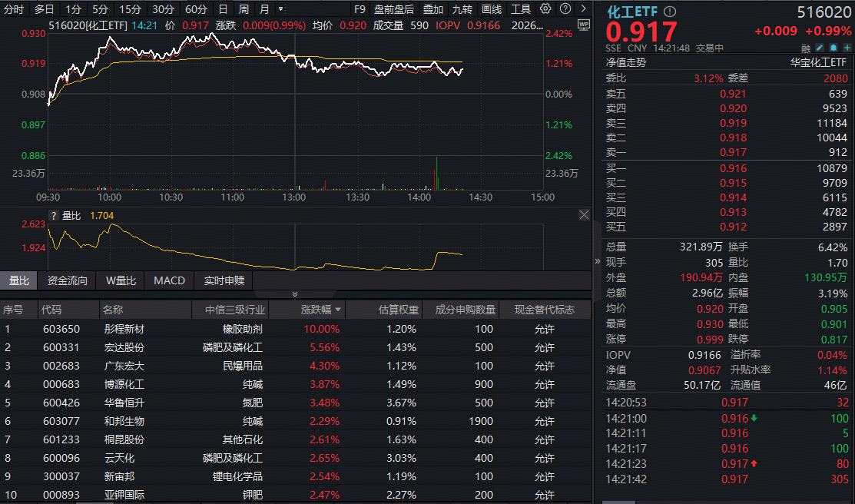Screen dimensions: 855x504
Task: Click the help question mark icon
Action: 566,9
